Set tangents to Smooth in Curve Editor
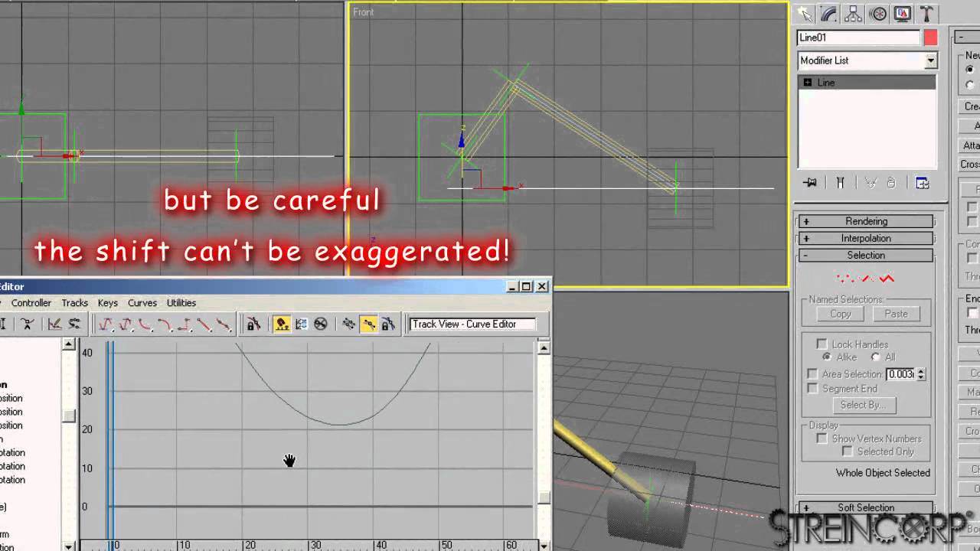This screenshot has width=980, height=551. pyautogui.click(x=224, y=324)
